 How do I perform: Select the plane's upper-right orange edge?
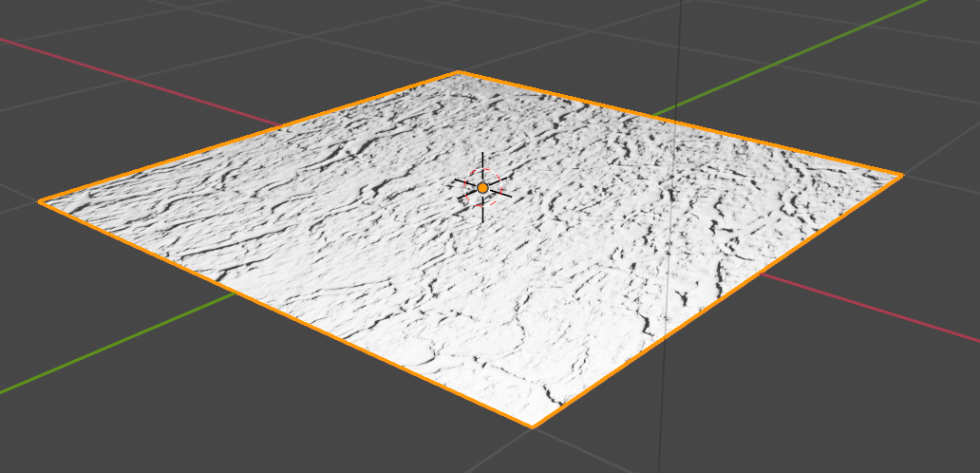click(x=679, y=123)
